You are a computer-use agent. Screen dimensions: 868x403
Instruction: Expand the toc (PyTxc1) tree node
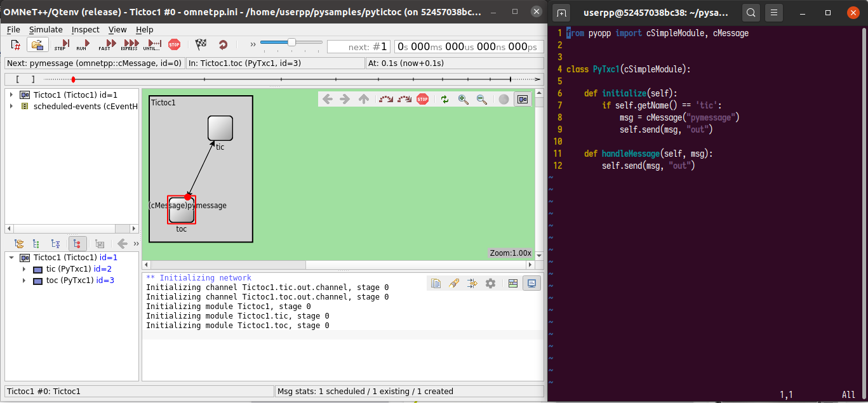point(24,281)
